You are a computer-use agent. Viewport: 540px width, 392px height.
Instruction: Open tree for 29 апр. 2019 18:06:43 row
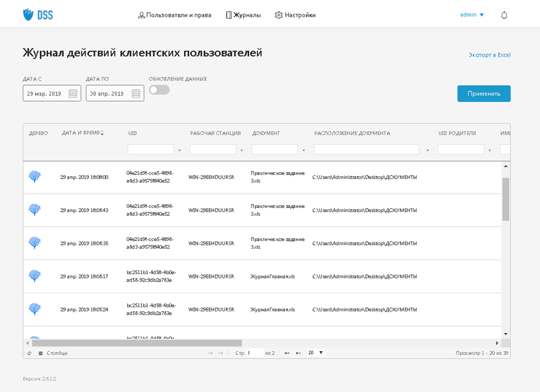(35, 210)
